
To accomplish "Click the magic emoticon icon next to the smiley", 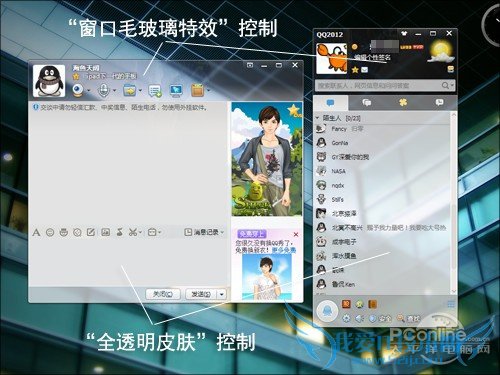I will tap(64, 232).
